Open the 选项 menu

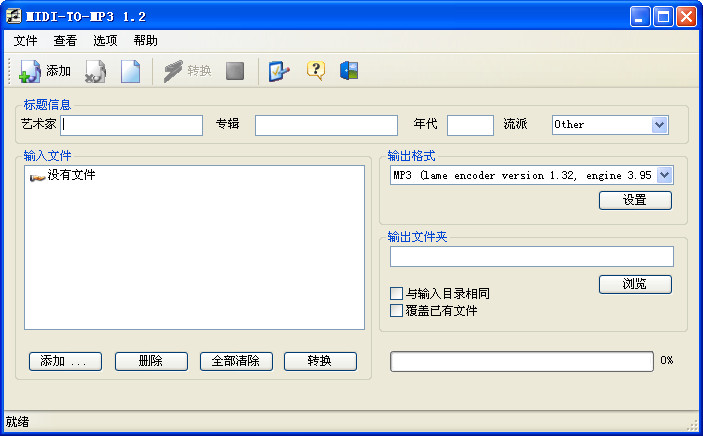point(105,41)
